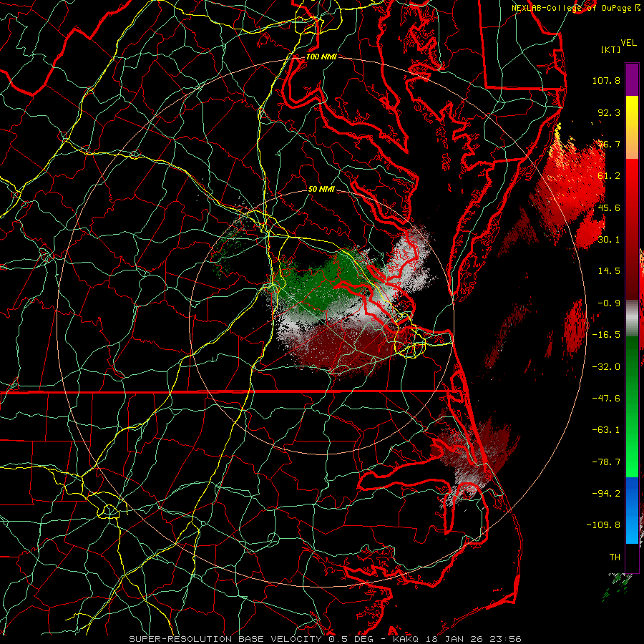This screenshot has height=644, width=644.
Task: Select the 107.8 scale value
Action: coord(606,80)
